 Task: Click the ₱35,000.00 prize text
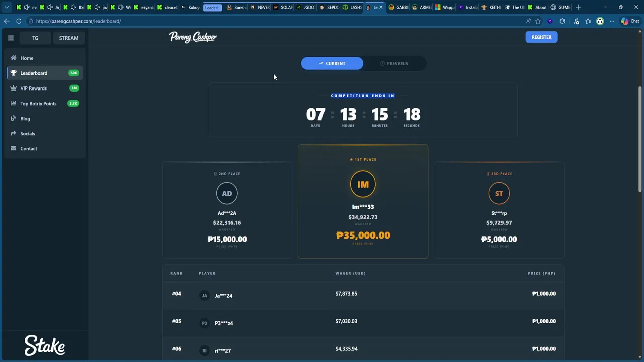click(363, 235)
